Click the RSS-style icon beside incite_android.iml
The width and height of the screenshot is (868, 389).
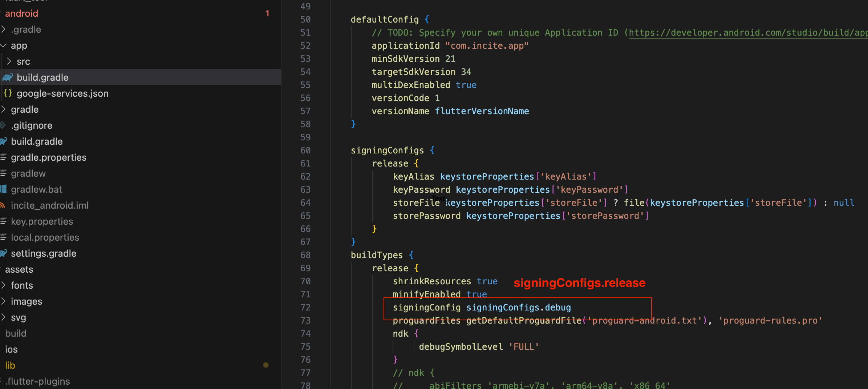coord(3,205)
